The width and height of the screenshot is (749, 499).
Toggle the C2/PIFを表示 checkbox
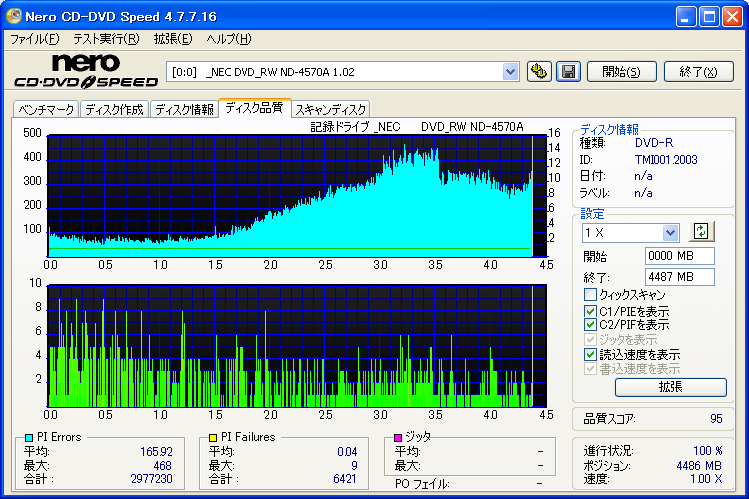[590, 325]
